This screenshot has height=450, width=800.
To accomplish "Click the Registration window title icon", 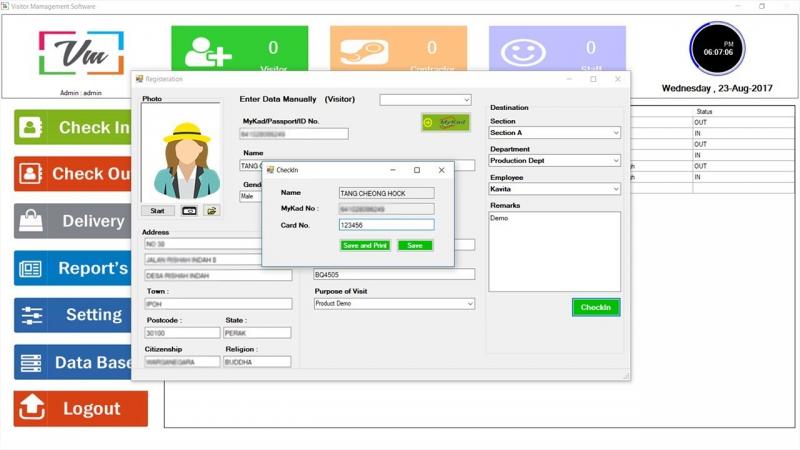I will pos(139,79).
